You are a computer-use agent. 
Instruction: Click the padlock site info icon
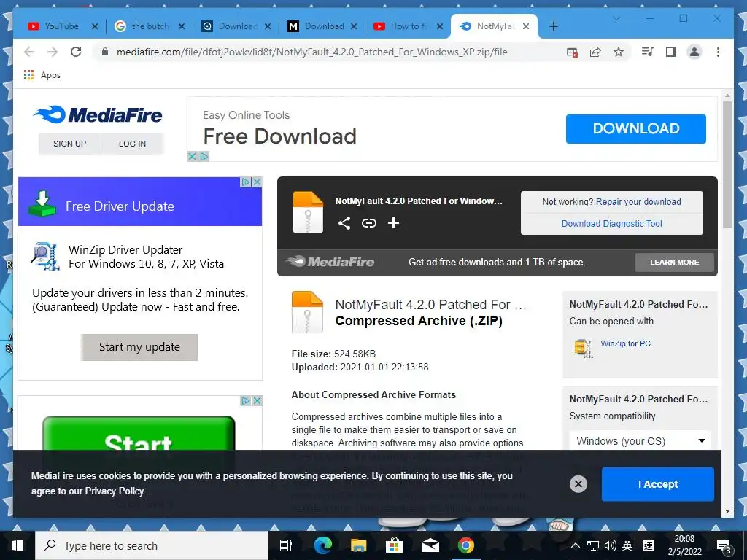pyautogui.click(x=105, y=52)
